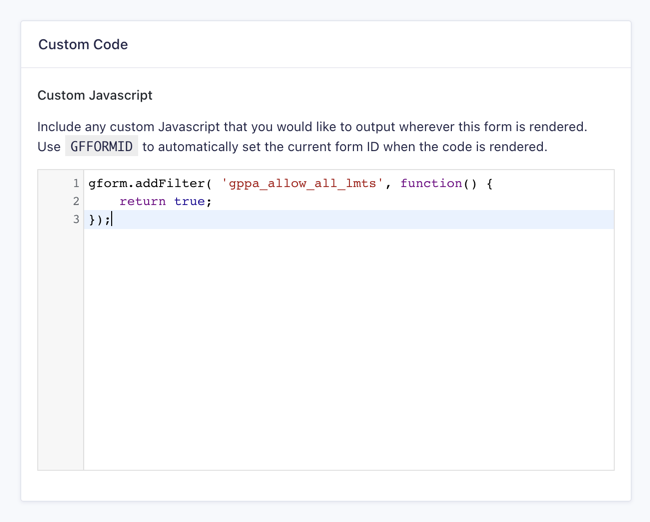Viewport: 650px width, 522px height.
Task: Click the return keyword in line 2
Action: tap(143, 202)
